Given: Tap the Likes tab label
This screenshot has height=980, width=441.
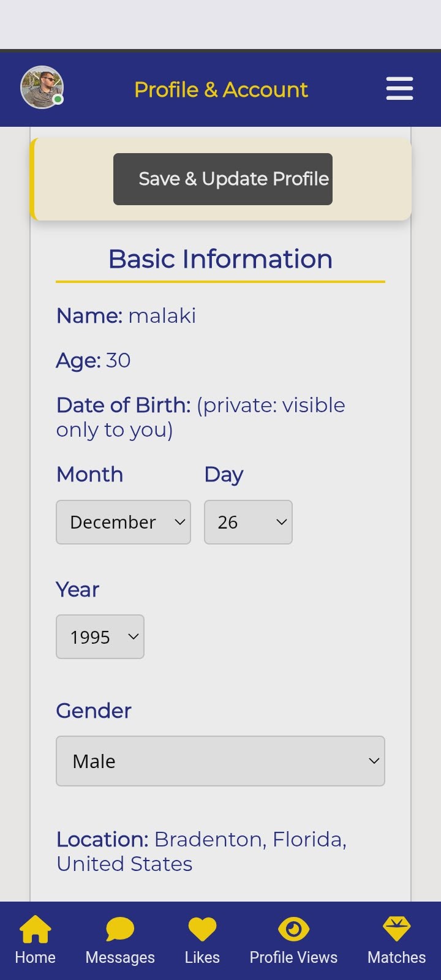Looking at the screenshot, I should pyautogui.click(x=202, y=957).
